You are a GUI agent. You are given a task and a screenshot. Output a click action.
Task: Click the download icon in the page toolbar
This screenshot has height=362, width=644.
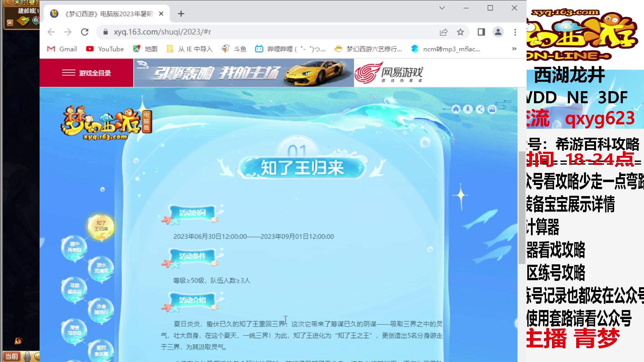pyautogui.click(x=468, y=109)
